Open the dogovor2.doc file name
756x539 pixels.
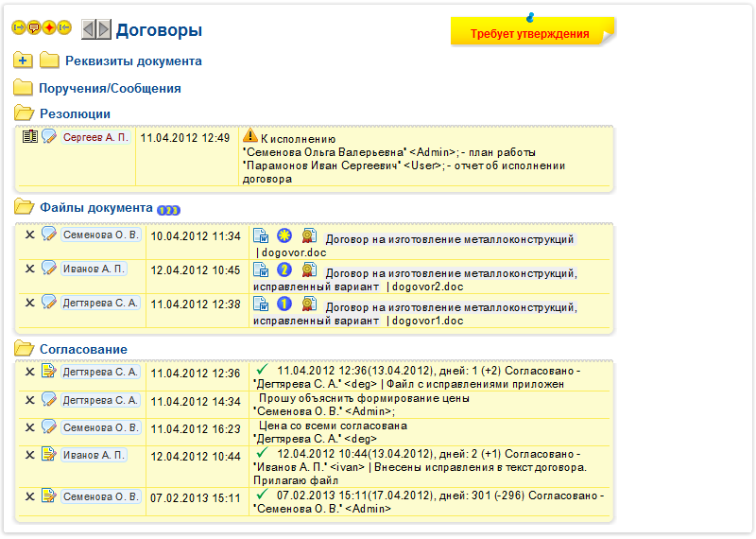point(428,287)
